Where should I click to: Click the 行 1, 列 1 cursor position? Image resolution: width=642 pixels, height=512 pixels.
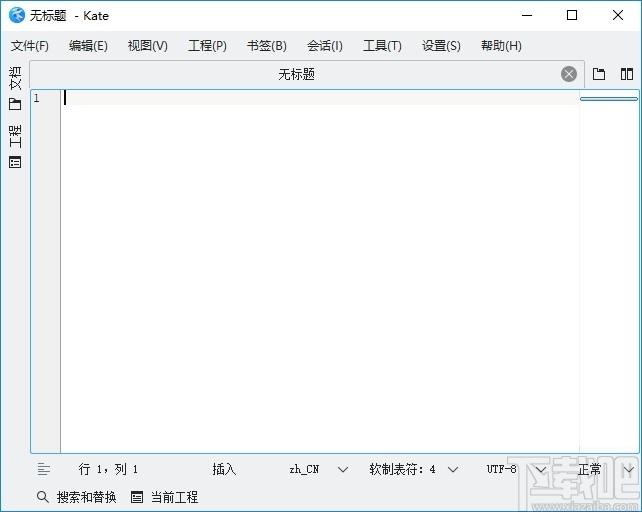[108, 469]
